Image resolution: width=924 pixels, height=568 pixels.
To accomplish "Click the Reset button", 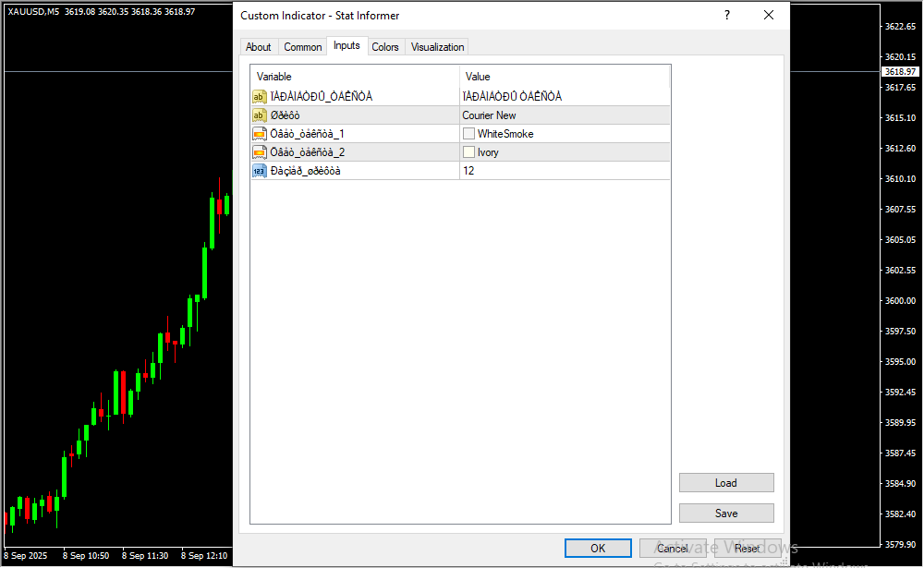I will click(x=748, y=549).
